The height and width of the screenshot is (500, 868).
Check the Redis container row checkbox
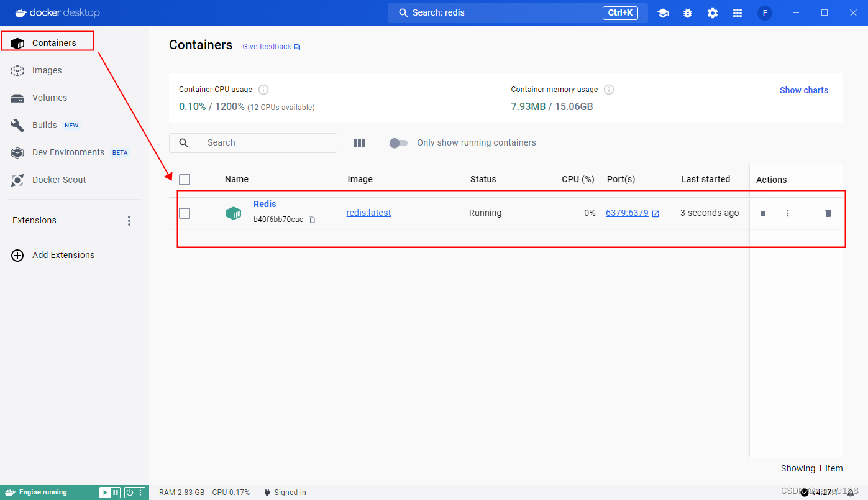coord(185,213)
